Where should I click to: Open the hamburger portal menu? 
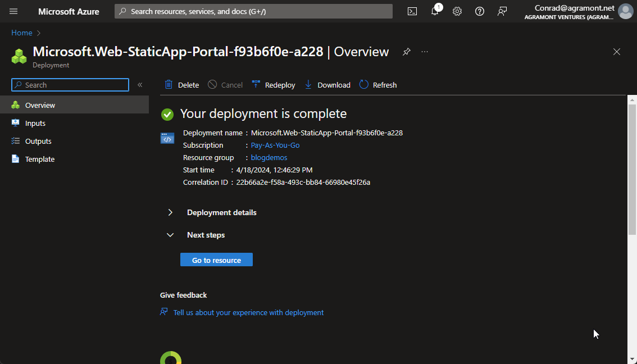(13, 11)
